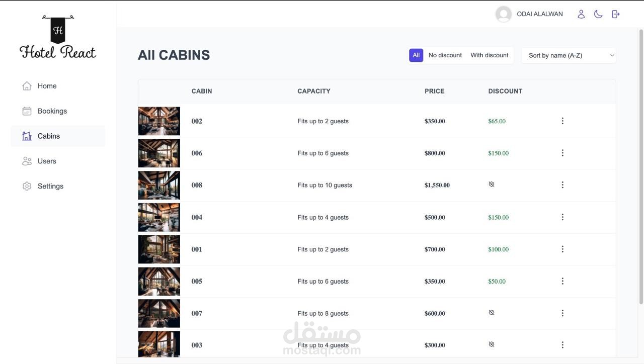Click the Settings gear icon in sidebar
644x364 pixels.
[x=27, y=186]
